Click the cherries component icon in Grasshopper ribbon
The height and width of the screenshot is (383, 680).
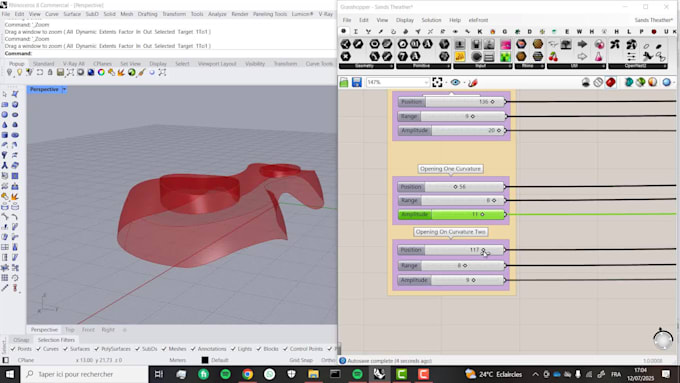pyautogui.click(x=553, y=56)
